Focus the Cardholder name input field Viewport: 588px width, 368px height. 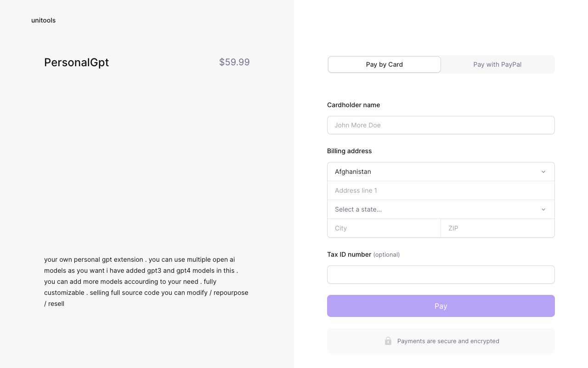click(x=441, y=125)
